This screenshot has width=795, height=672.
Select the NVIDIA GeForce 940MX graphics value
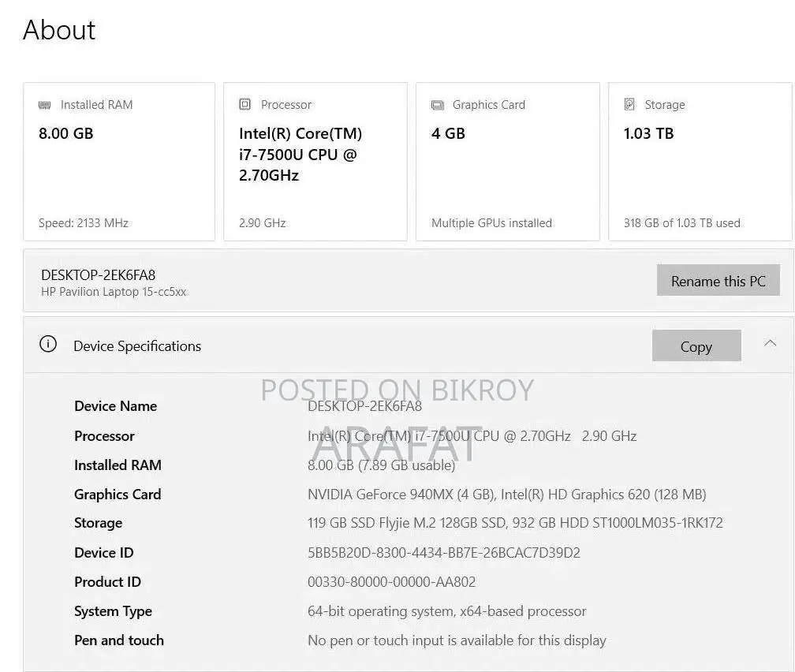coord(506,495)
